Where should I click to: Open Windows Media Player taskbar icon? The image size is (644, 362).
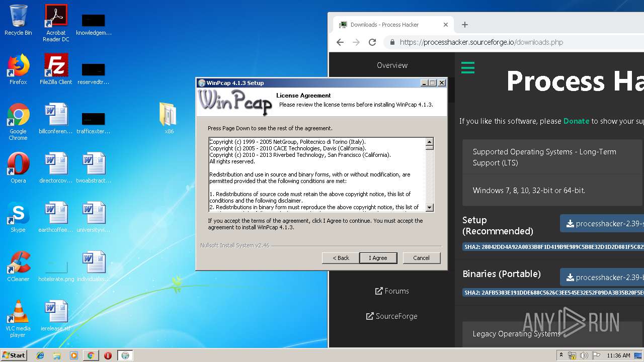click(74, 355)
